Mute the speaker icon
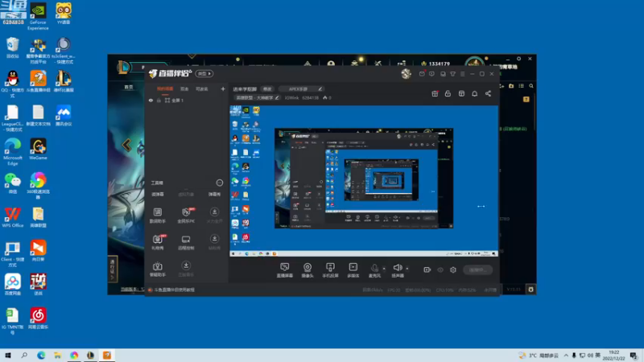Screen dimensions: 644x362 [x=397, y=268]
